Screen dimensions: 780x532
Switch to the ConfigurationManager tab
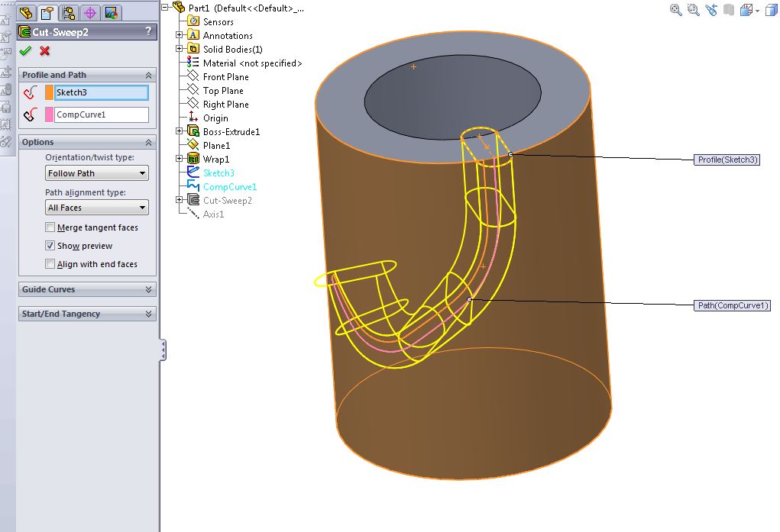click(69, 13)
